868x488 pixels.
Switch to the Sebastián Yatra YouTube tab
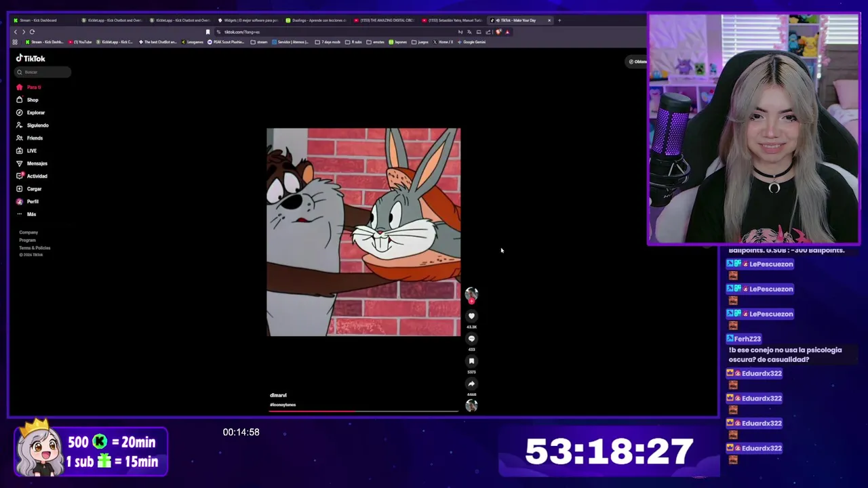tap(452, 20)
